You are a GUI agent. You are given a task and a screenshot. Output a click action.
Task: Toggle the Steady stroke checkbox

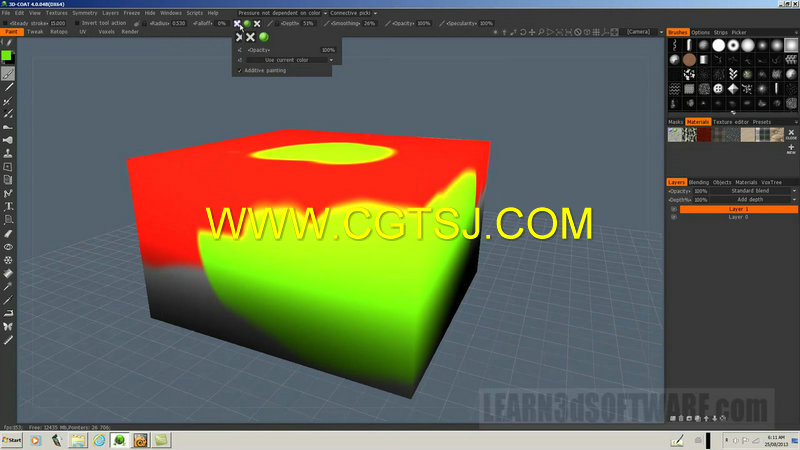click(x=6, y=23)
